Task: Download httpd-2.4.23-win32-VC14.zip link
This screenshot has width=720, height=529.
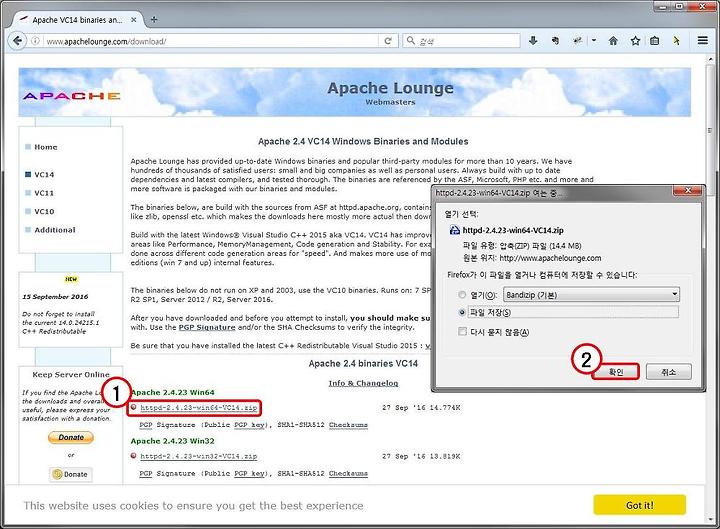Action: 198,456
